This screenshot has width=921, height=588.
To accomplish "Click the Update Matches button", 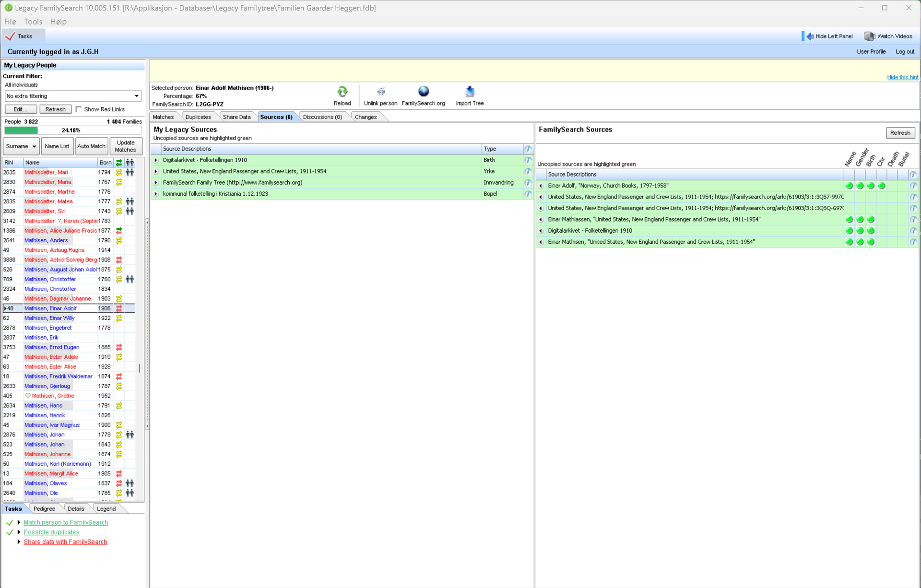I will [125, 146].
